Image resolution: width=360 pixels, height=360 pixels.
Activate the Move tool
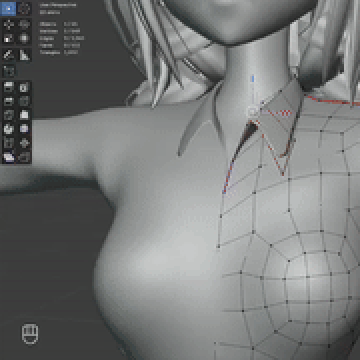click(9, 25)
